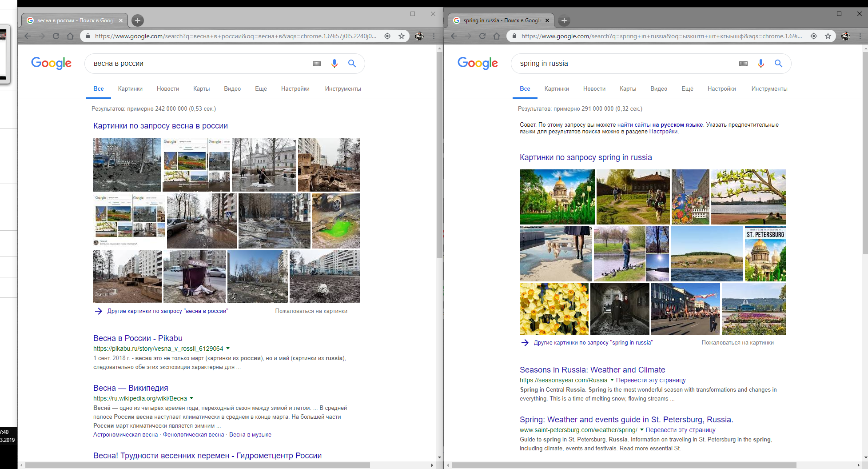
Task: Close the 'spring in russia' tab
Action: (547, 20)
